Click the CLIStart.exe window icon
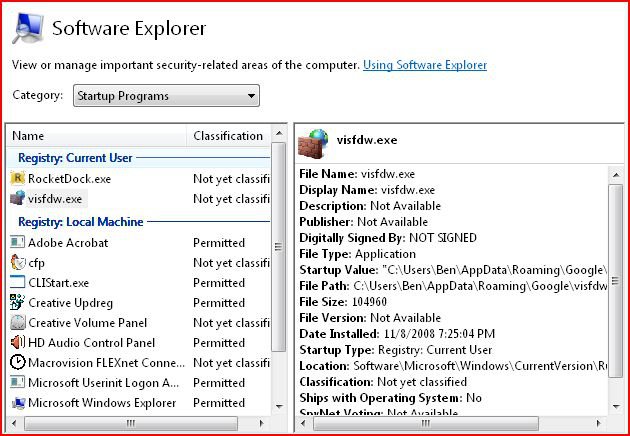Image resolution: width=630 pixels, height=436 pixels. coord(17,282)
